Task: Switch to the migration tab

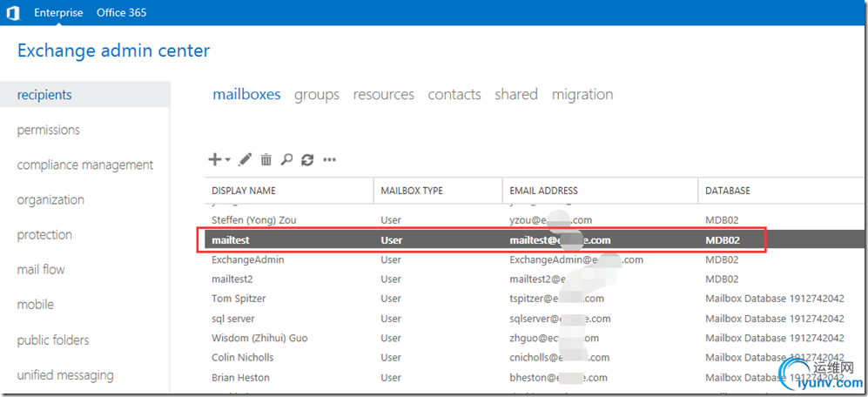Action: tap(582, 95)
